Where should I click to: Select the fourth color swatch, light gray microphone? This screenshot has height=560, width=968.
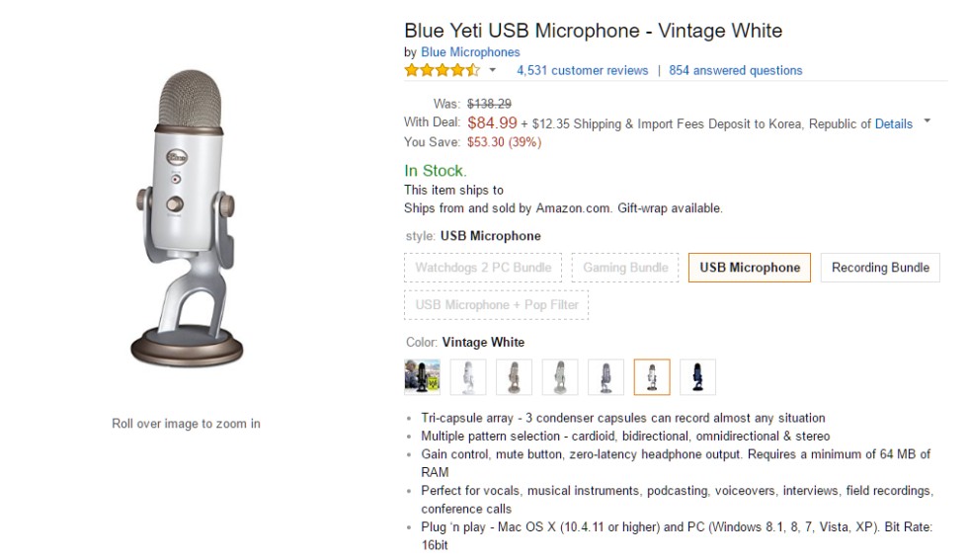click(x=560, y=376)
